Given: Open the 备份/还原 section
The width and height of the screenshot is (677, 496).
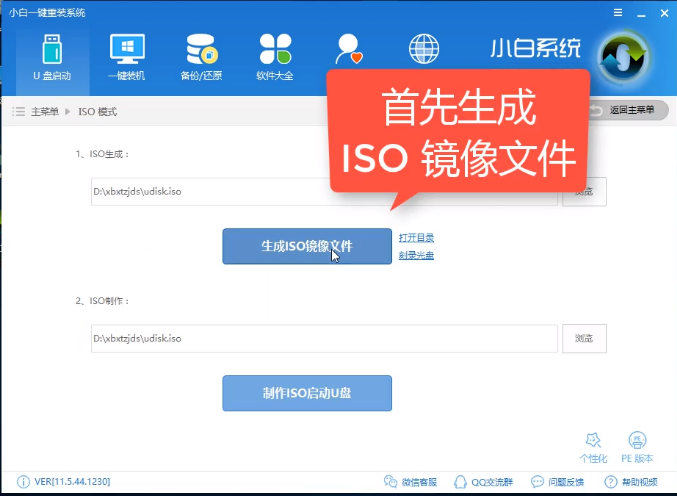Looking at the screenshot, I should coord(202,60).
